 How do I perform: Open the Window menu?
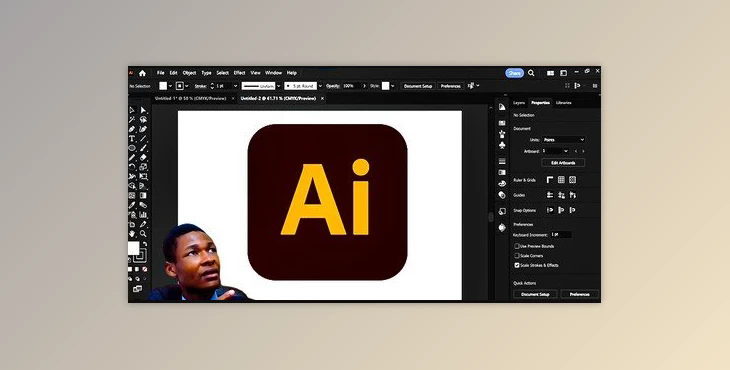273,73
